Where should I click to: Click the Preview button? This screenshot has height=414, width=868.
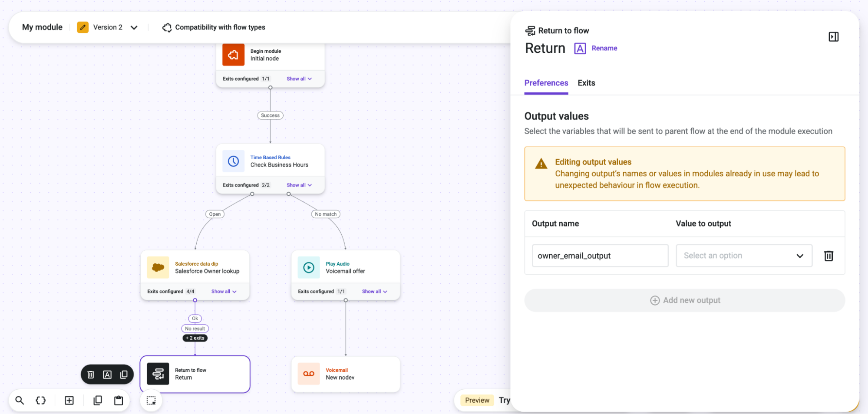477,400
